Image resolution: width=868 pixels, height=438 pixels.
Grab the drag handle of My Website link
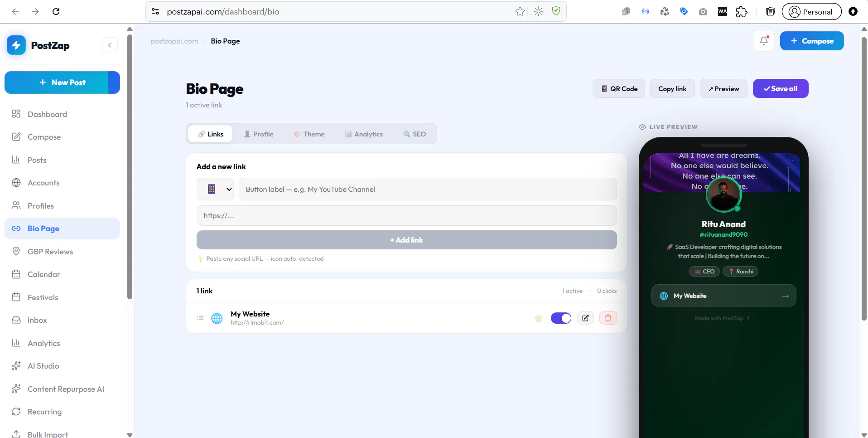tap(200, 318)
